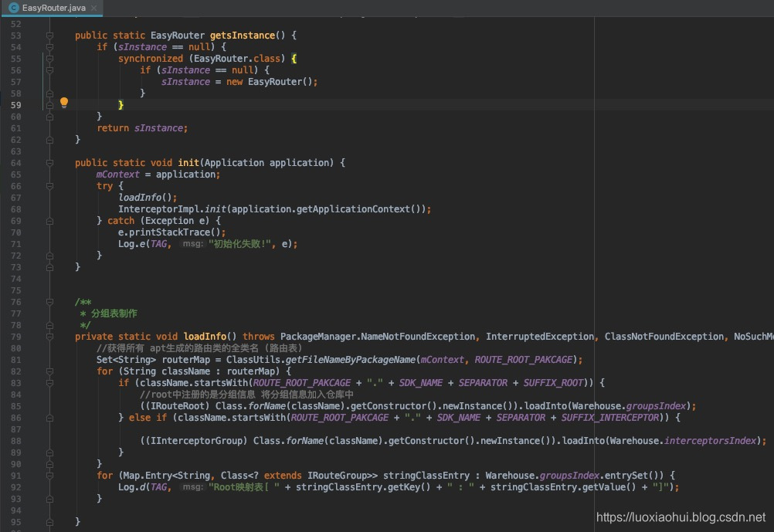The height and width of the screenshot is (532, 774).
Task: Click the Java class icon on EasyRouter.java tab
Action: pos(14,8)
